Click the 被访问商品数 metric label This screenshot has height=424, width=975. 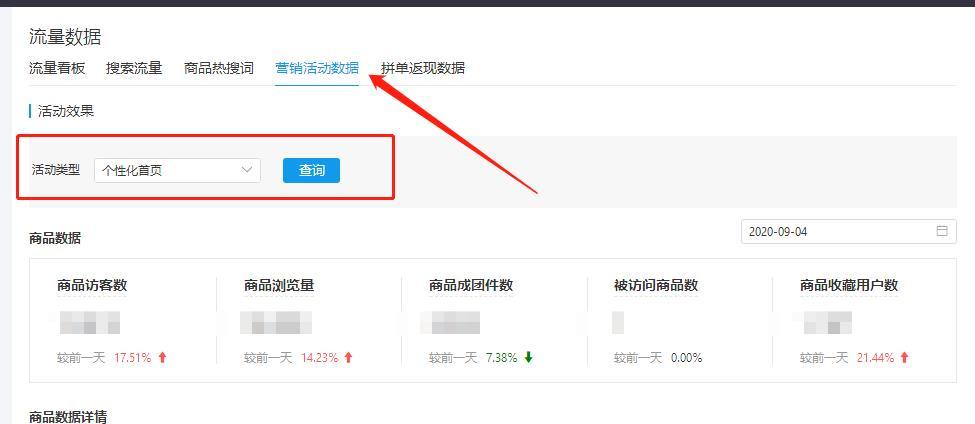[656, 285]
